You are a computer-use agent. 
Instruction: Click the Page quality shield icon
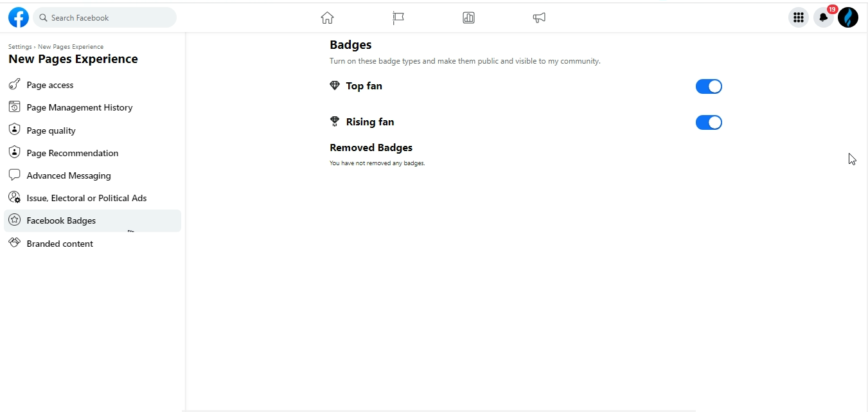[x=14, y=130]
